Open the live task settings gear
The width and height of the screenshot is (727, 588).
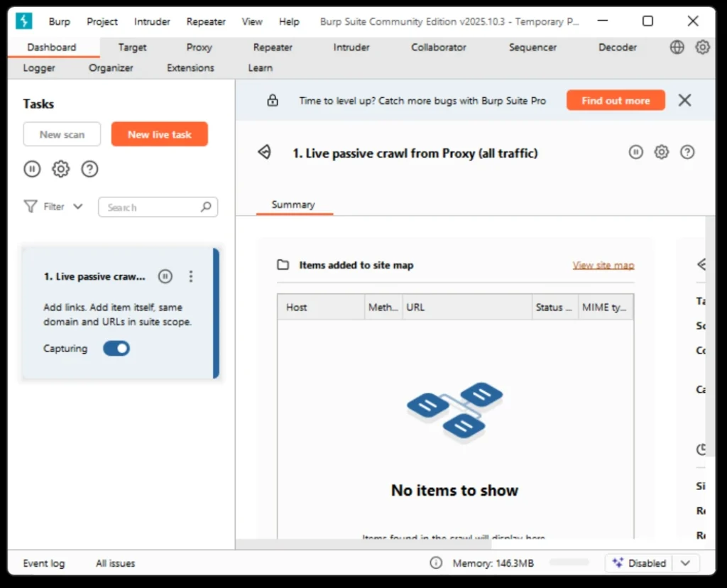[662, 152]
